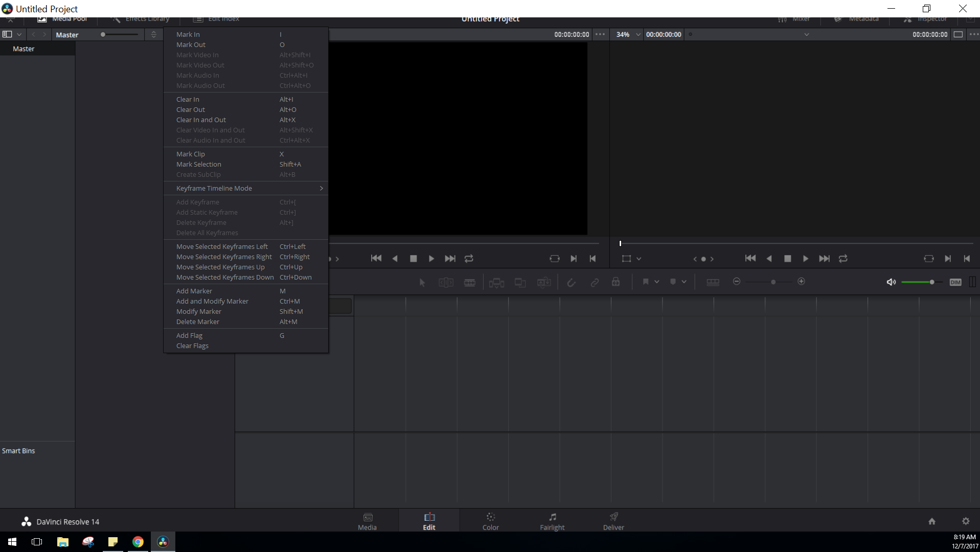The height and width of the screenshot is (552, 980).
Task: Mute audio with the speaker icon
Action: 891,282
